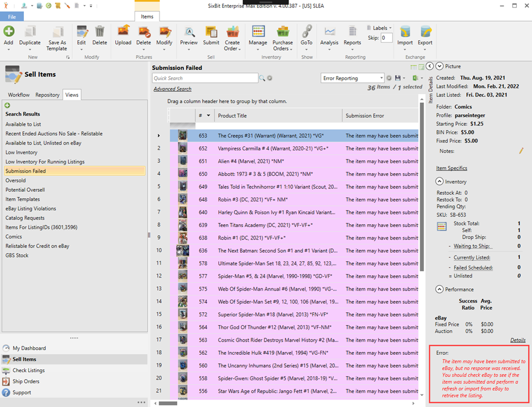Viewport: 532px width, 407px height.
Task: Click the Manage inventory abacus icon
Action: [x=258, y=31]
